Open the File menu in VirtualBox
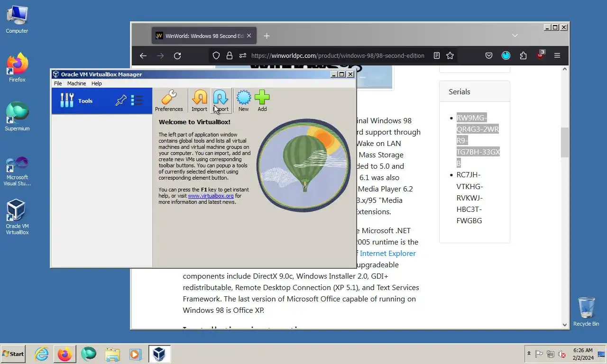Image resolution: width=607 pixels, height=364 pixels. (x=58, y=83)
